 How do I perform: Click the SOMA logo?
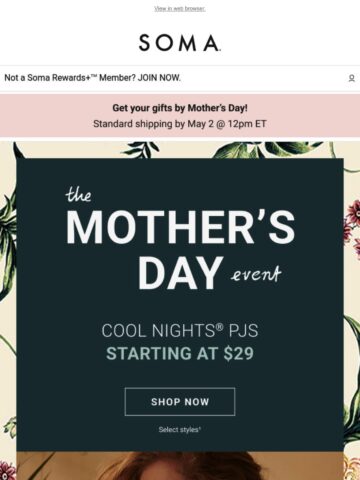(180, 43)
